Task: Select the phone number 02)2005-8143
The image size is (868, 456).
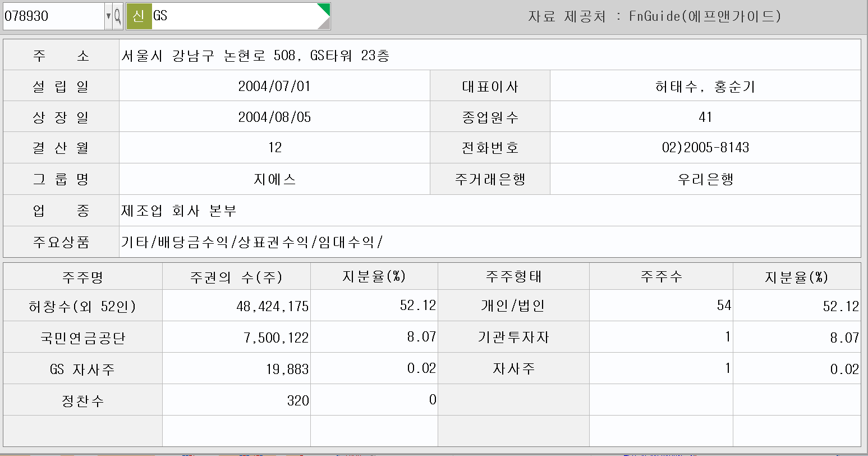Action: pyautogui.click(x=705, y=148)
